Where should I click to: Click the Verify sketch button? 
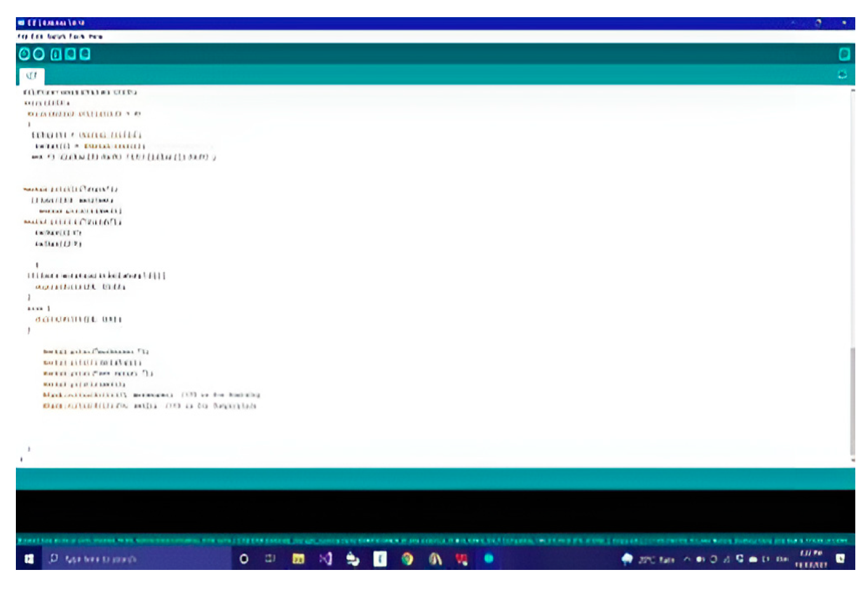24,55
